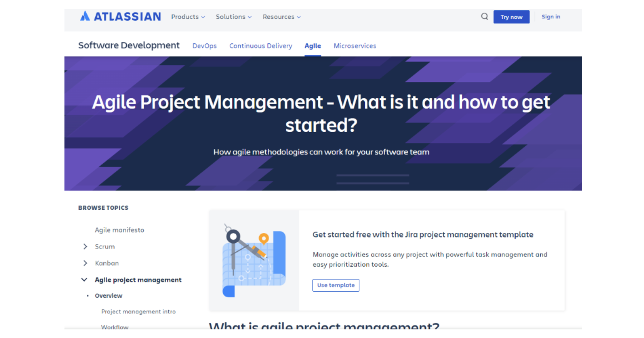
Task: Expand the Scrum topic chevron
Action: (x=85, y=247)
